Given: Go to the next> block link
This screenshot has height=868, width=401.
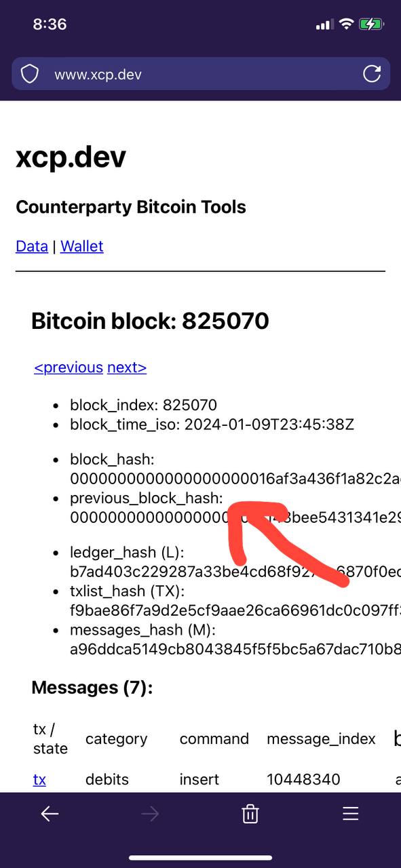Looking at the screenshot, I should click(x=127, y=368).
